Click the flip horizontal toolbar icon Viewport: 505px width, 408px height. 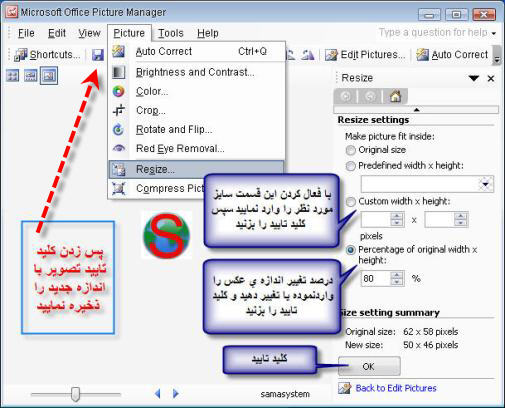(307, 55)
